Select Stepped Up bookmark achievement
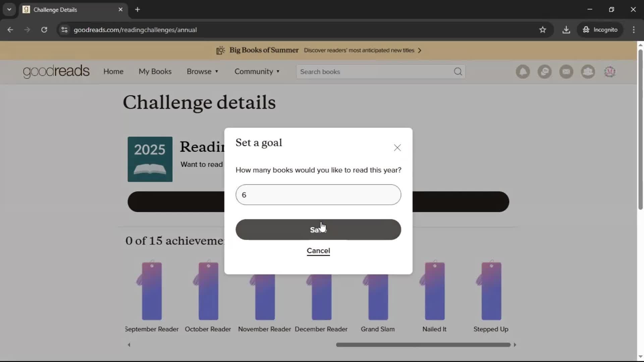Screen dimensions: 644x362 [x=491, y=291]
